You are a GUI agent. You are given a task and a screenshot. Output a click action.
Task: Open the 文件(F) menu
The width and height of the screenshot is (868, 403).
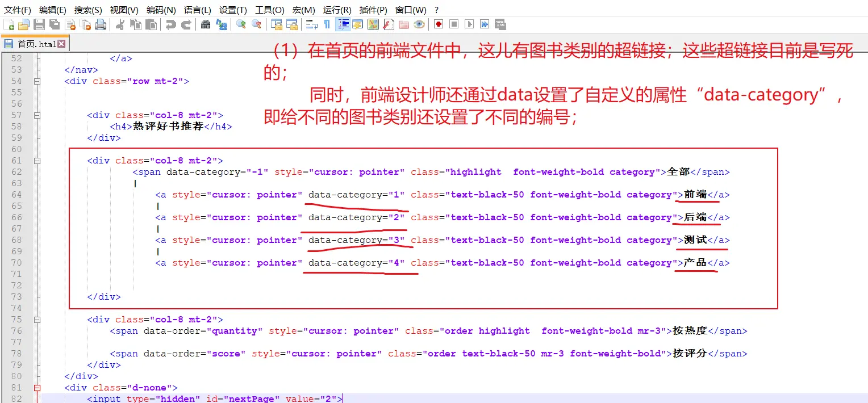[18, 10]
